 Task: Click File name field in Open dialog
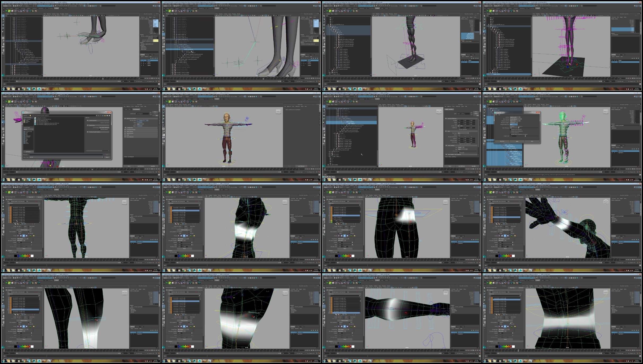tap(66, 155)
